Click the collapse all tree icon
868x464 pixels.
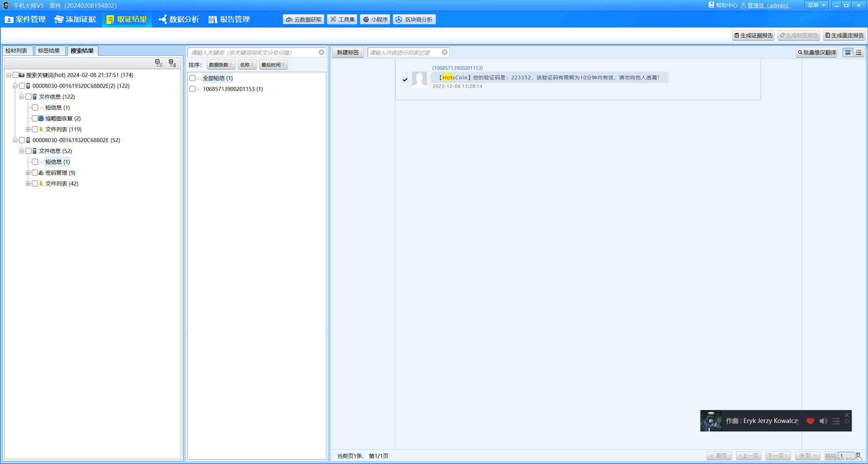158,63
